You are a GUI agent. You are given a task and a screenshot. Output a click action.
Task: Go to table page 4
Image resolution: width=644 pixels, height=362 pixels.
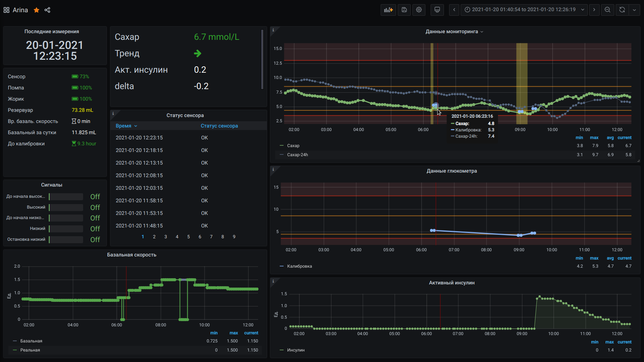(x=177, y=237)
